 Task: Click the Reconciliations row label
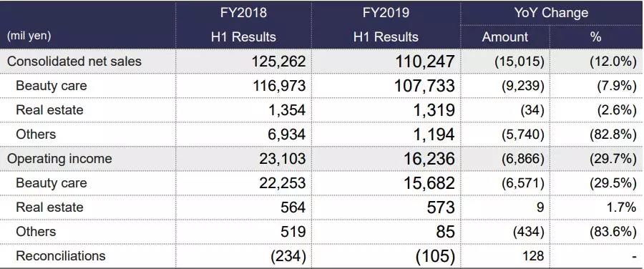pyautogui.click(x=60, y=256)
